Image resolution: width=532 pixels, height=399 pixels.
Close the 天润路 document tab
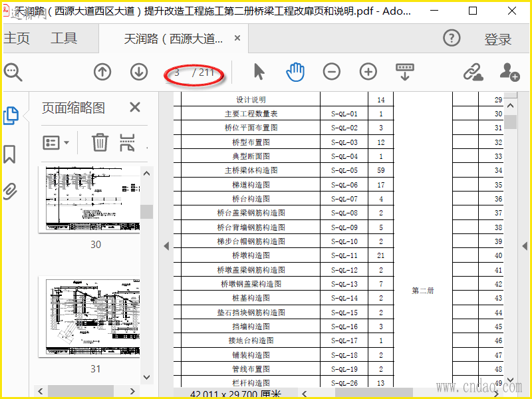237,38
